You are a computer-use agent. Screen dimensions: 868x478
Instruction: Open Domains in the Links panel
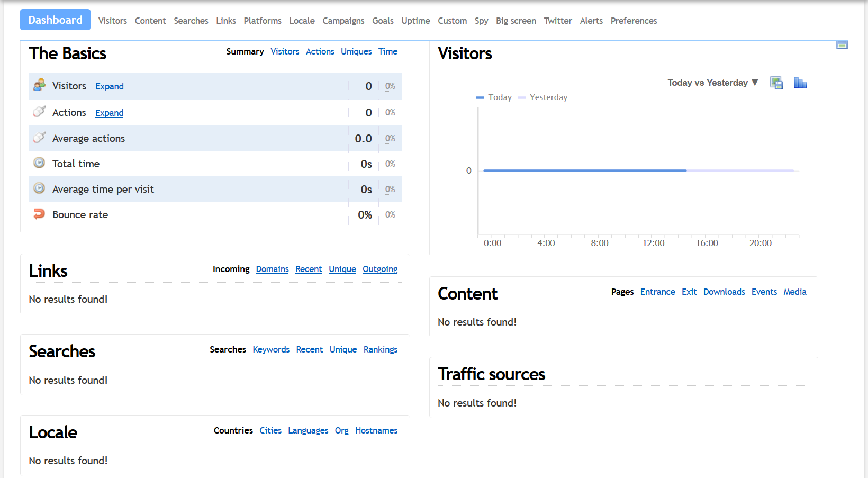[273, 269]
